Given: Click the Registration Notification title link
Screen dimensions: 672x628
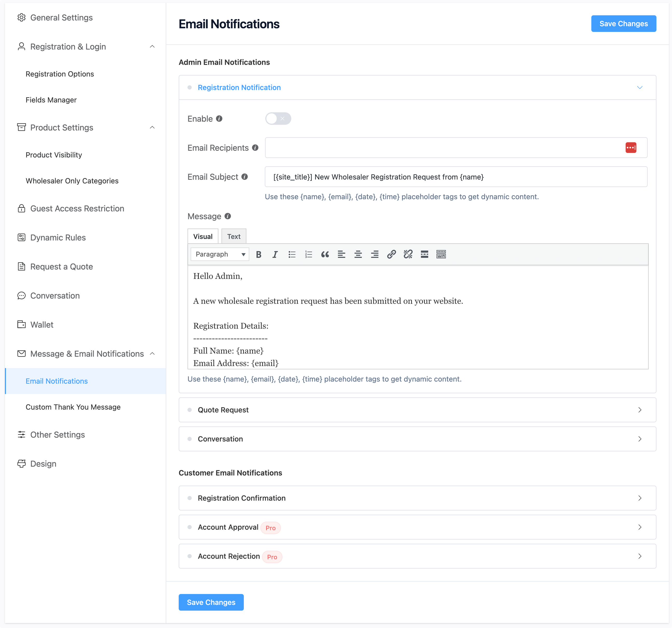Looking at the screenshot, I should [239, 87].
